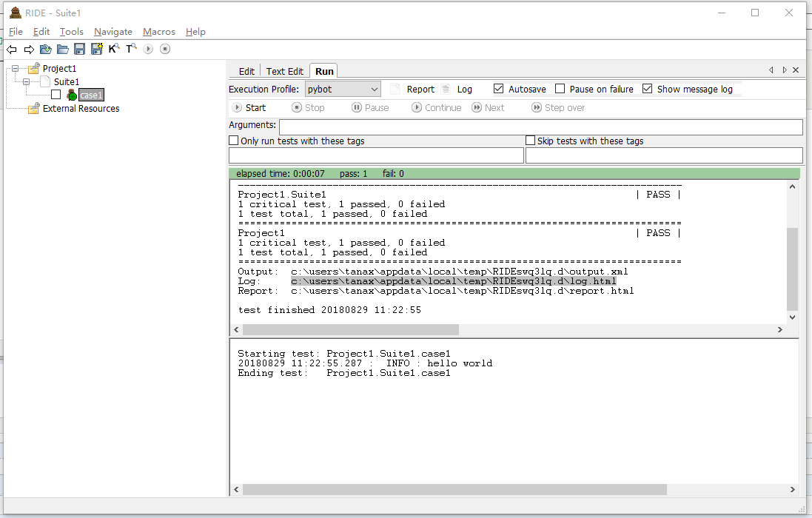Image resolution: width=812 pixels, height=518 pixels.
Task: Enable Pause on failure checkbox
Action: point(560,89)
